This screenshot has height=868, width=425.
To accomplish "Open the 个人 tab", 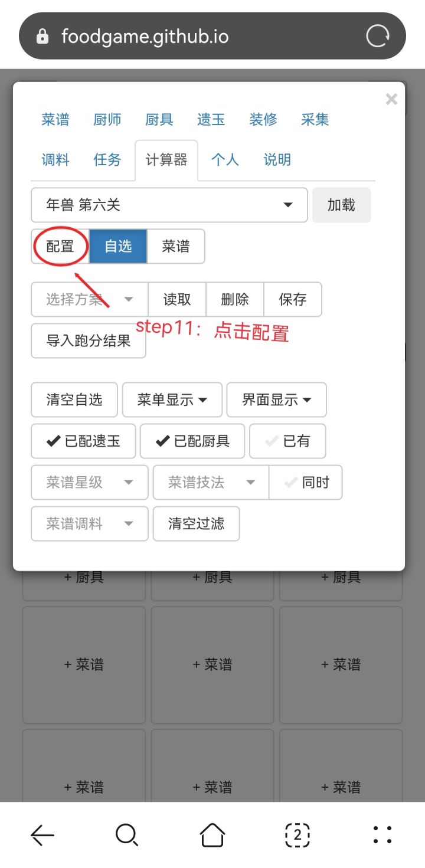I will [225, 160].
